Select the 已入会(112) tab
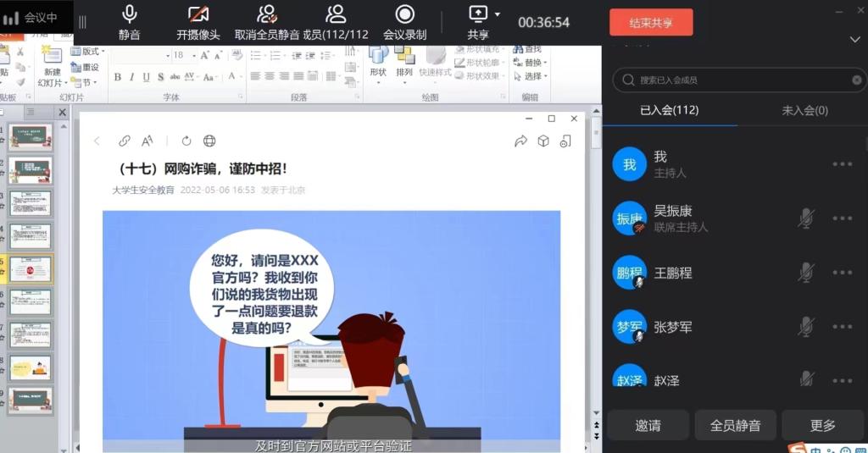Image resolution: width=868 pixels, height=453 pixels. pos(669,110)
